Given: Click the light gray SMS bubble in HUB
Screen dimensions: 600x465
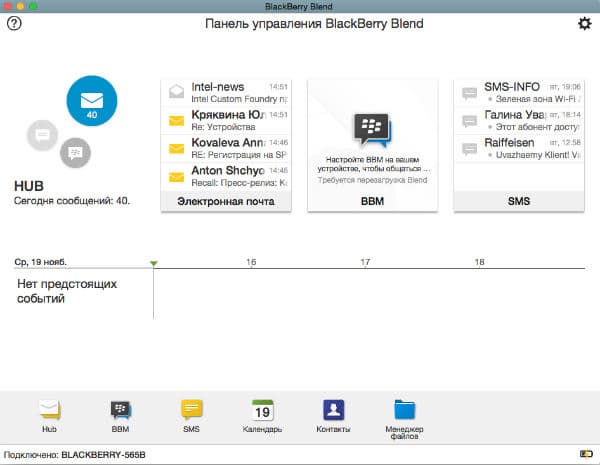Looking at the screenshot, I should tap(42, 135).
